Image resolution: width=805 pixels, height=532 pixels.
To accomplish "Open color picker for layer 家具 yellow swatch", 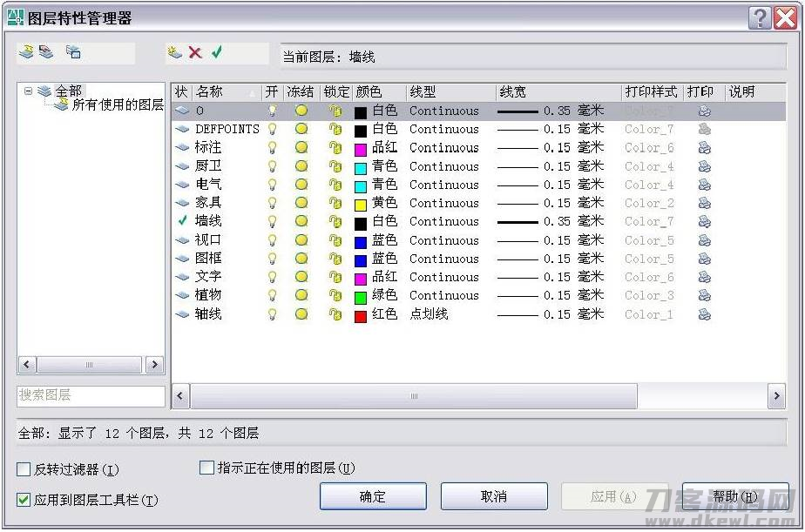I will 361,205.
